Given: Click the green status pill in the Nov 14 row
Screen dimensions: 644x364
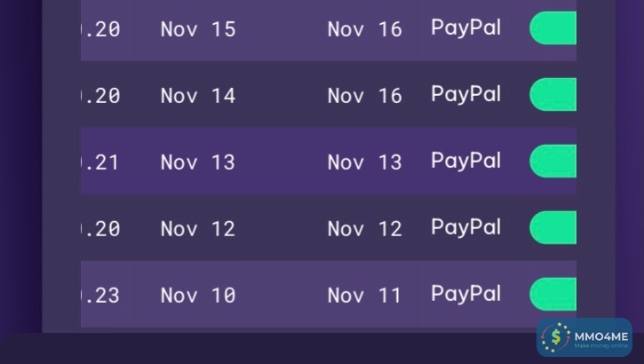Looking at the screenshot, I should [553, 94].
